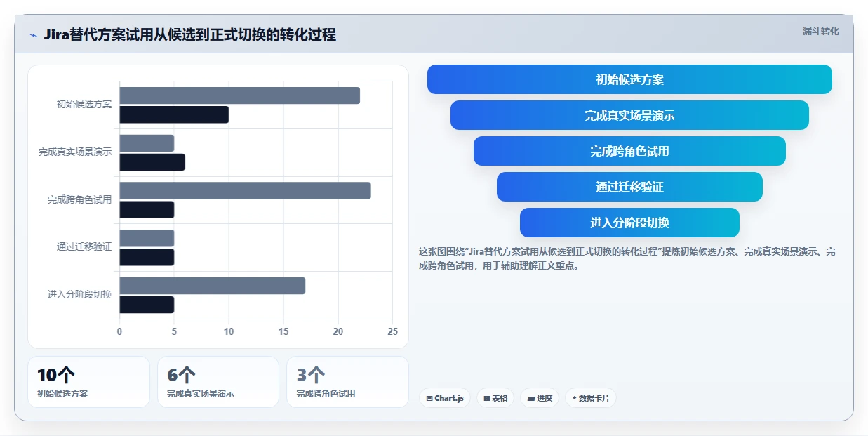Open the 10个 初始候选方案 stat card
This screenshot has width=868, height=436.
pyautogui.click(x=88, y=382)
